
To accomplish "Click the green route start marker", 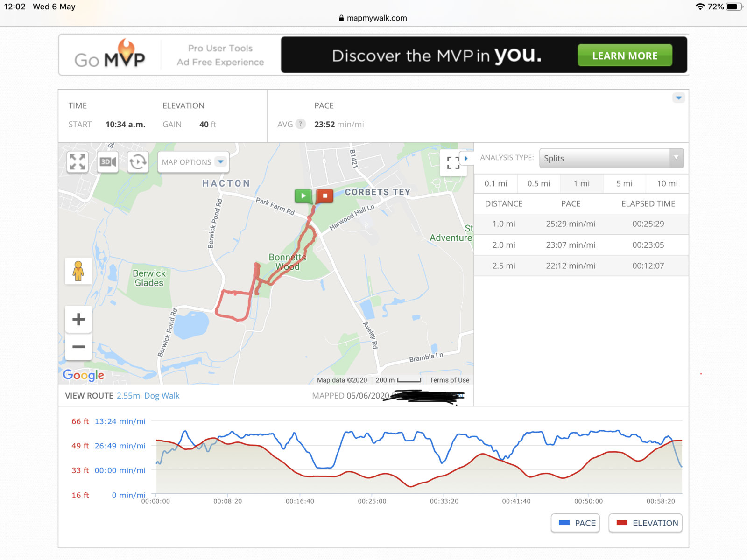I will (x=303, y=196).
